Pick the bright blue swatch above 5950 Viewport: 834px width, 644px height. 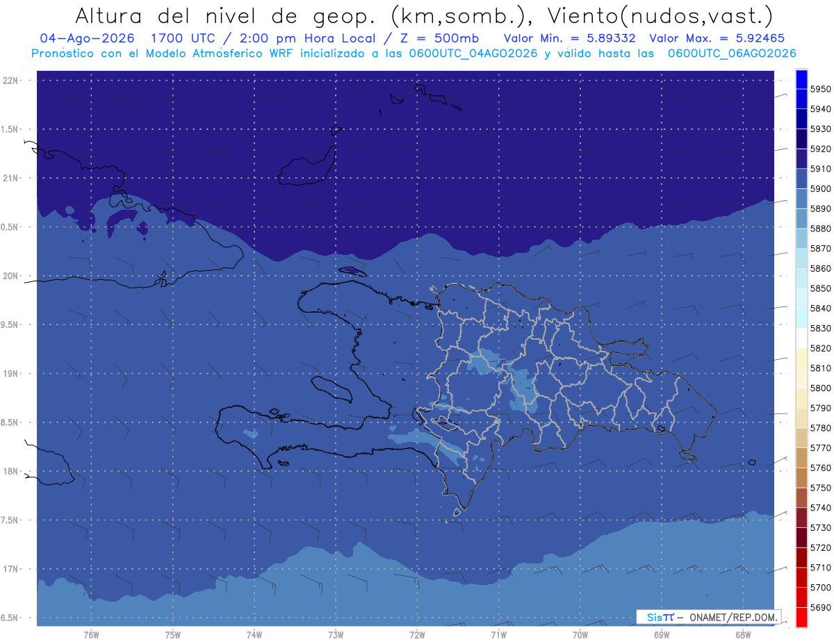(801, 79)
